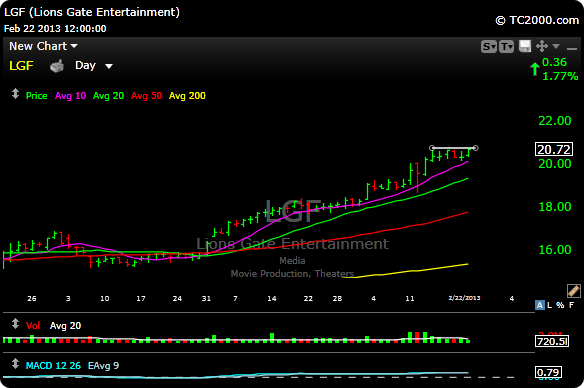584x388 pixels.
Task: Open the T dropdown button in chart toolbar
Action: pos(507,47)
